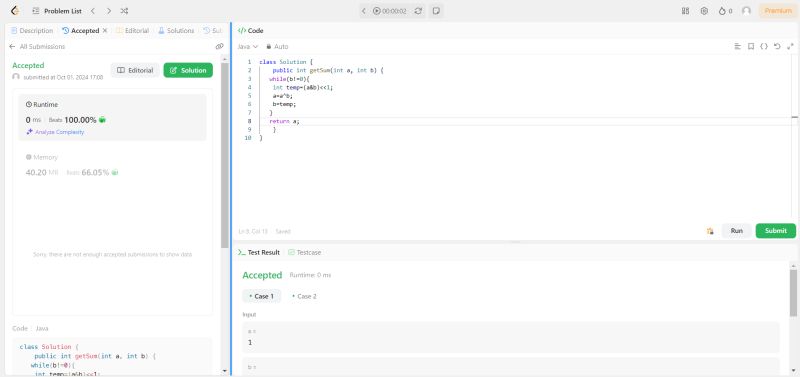Click the format code icon
The height and width of the screenshot is (377, 800).
(x=737, y=46)
